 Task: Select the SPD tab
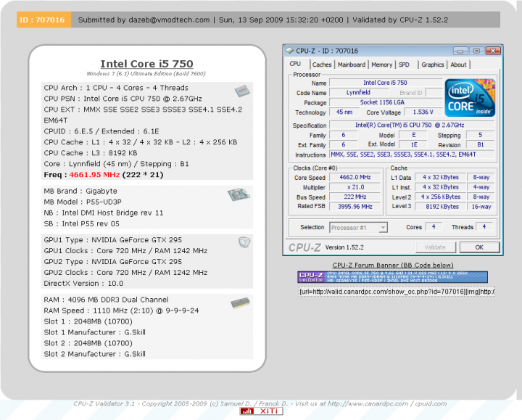pos(404,65)
